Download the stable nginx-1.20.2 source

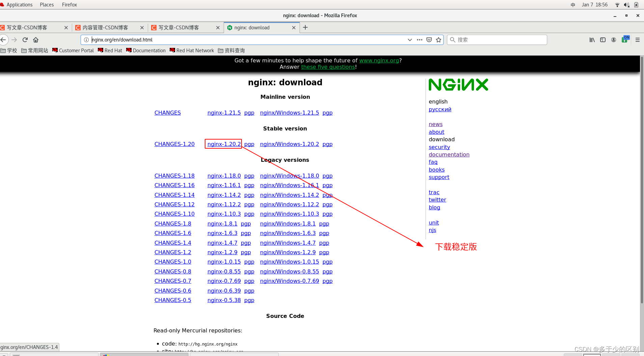[224, 144]
